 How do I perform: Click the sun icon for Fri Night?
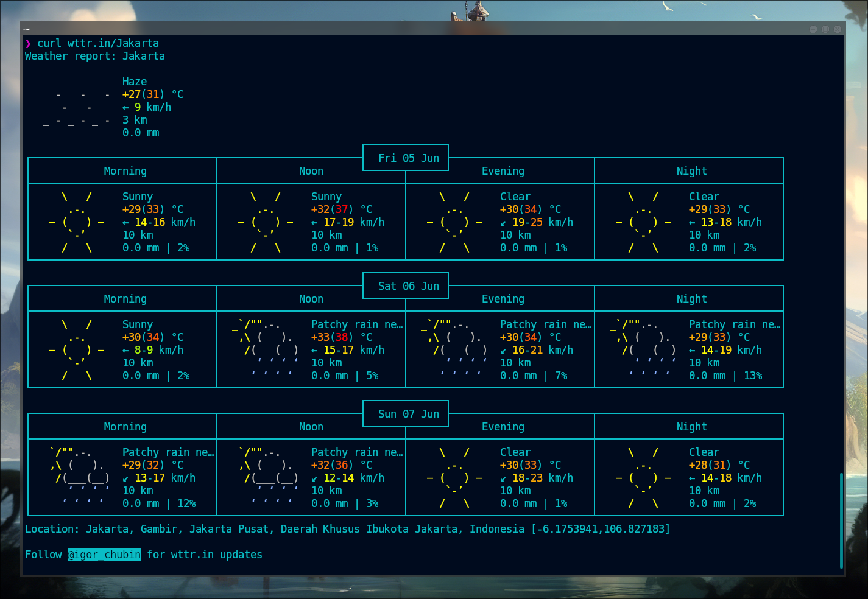[643, 222]
